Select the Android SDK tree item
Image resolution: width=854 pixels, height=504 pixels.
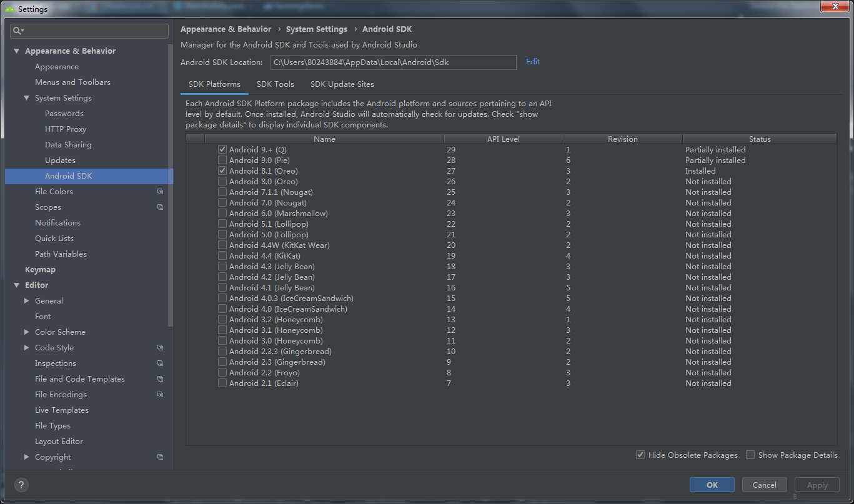(x=89, y=176)
